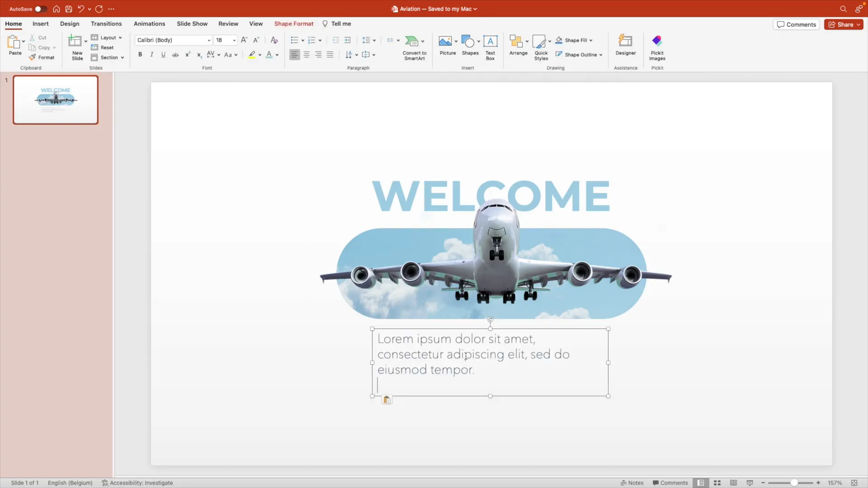
Task: Save the presentation with the disk icon
Action: pyautogui.click(x=69, y=9)
